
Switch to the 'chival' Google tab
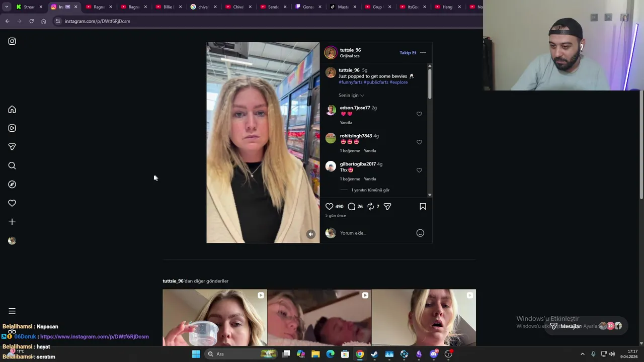(x=203, y=7)
